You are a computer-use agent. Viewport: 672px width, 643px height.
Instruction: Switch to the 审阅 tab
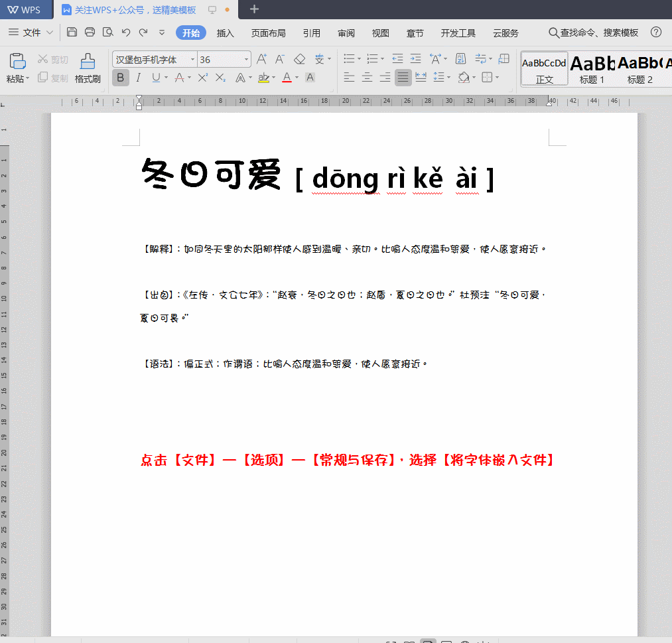pos(346,33)
